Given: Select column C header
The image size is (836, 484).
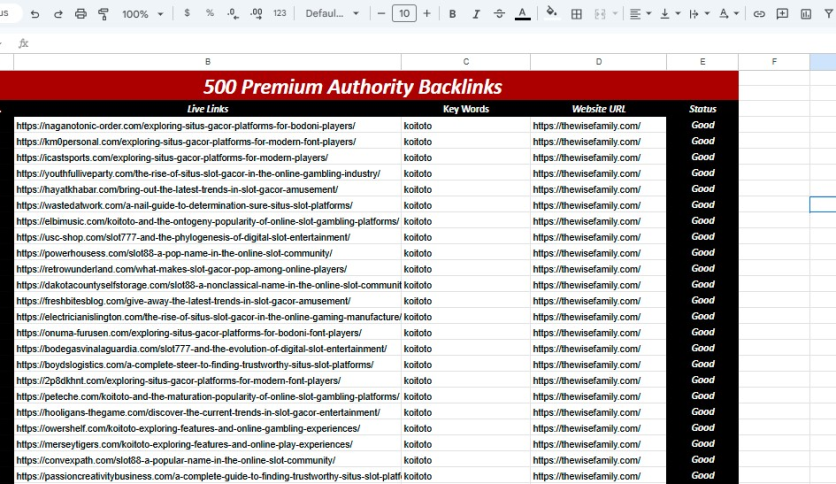Looking at the screenshot, I should (x=465, y=62).
